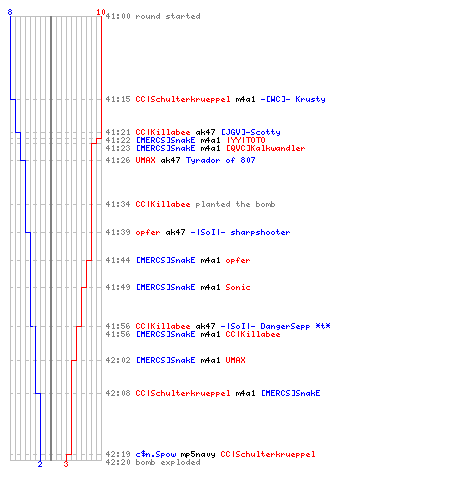Click victim name -[WC]- Krusty
450x500 pixels.
pyautogui.click(x=293, y=99)
